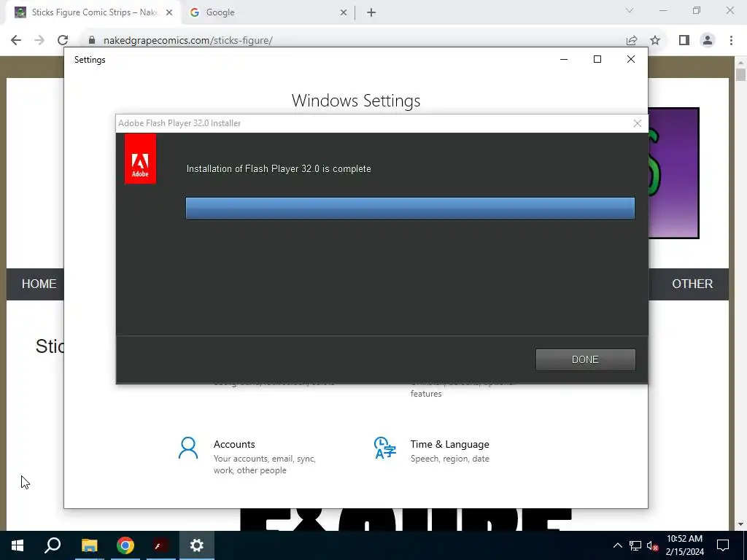This screenshot has width=747, height=560.
Task: Open Chrome tab search dropdown
Action: (x=630, y=10)
